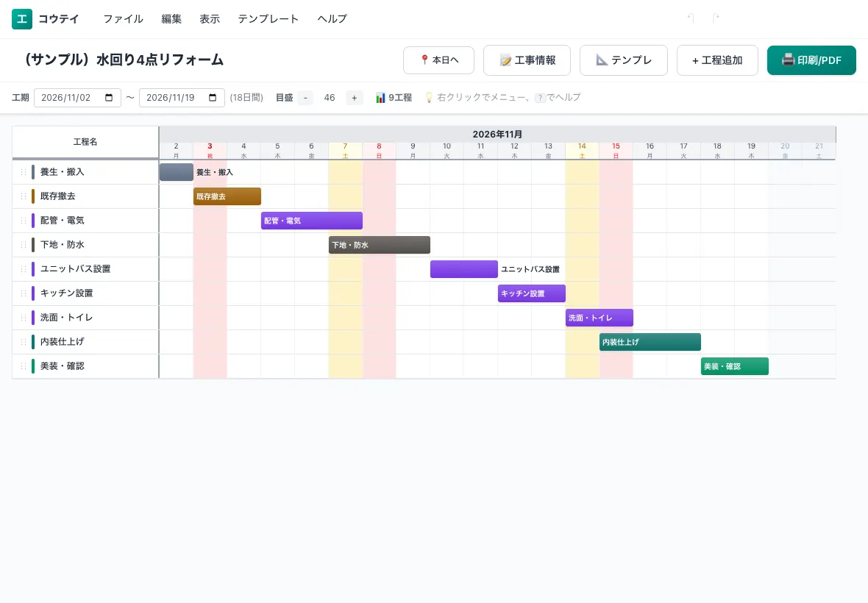Click the end date field 2026/11/19

182,98
